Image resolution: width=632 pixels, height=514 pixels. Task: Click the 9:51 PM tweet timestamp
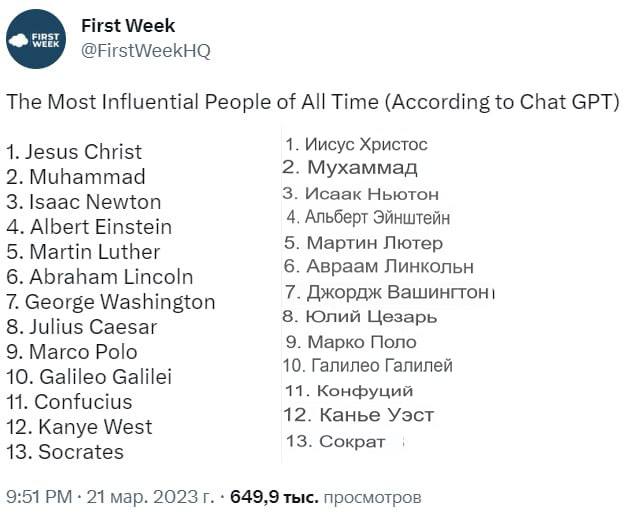click(40, 496)
